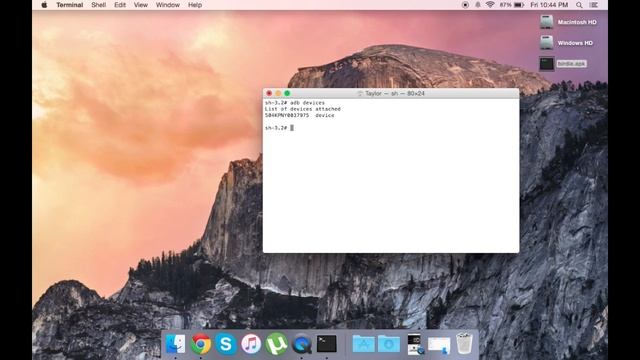The height and width of the screenshot is (360, 640).
Task: Open the Applications folder in the dock
Action: [363, 344]
